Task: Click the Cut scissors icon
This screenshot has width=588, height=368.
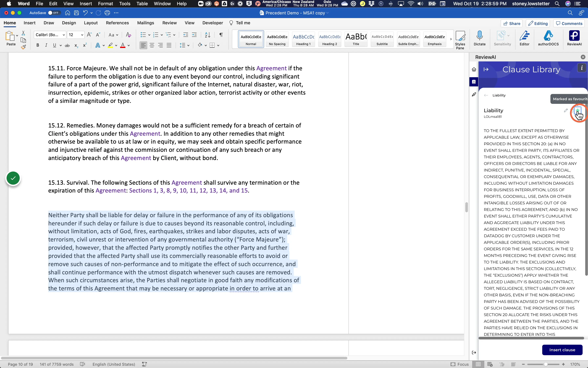Action: coord(23,33)
